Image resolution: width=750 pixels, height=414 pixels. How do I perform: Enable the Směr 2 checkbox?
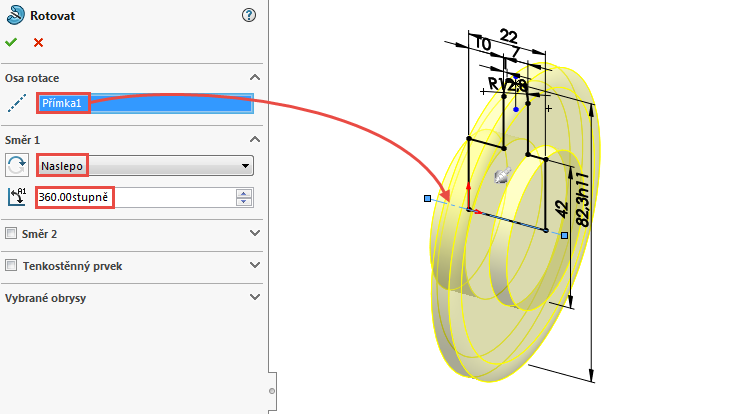click(11, 233)
